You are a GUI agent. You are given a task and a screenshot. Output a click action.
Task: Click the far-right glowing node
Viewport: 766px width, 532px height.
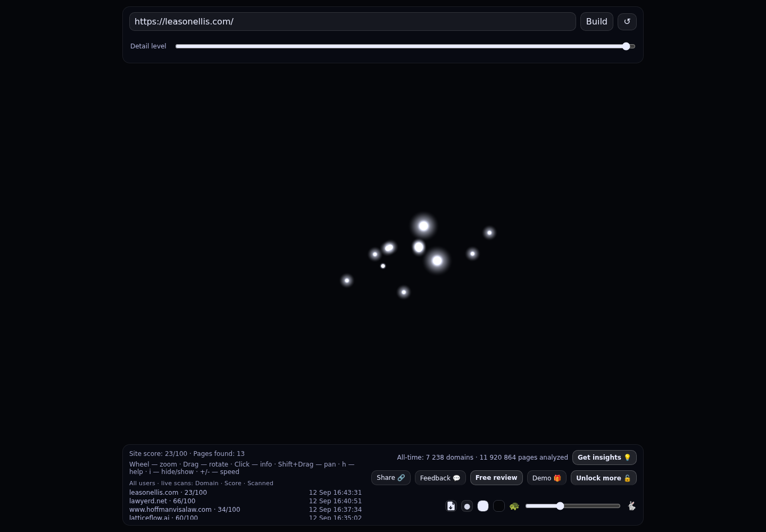(x=489, y=232)
